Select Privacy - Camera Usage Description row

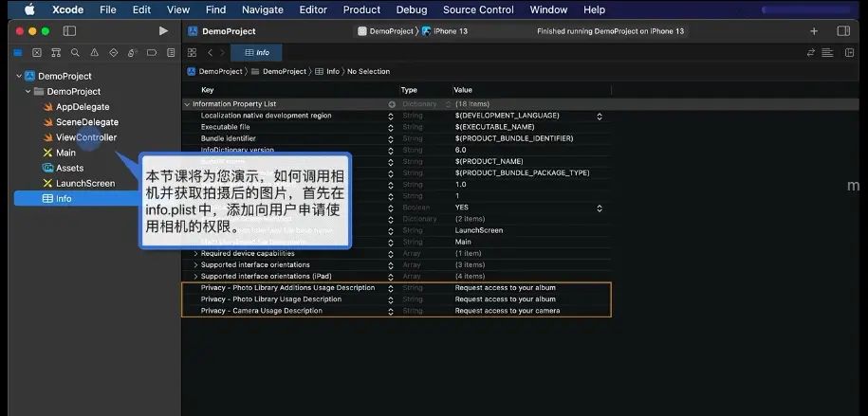click(397, 311)
